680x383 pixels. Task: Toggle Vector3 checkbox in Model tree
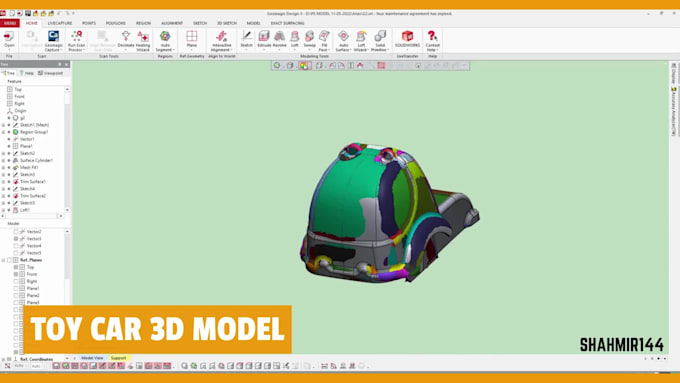16,239
